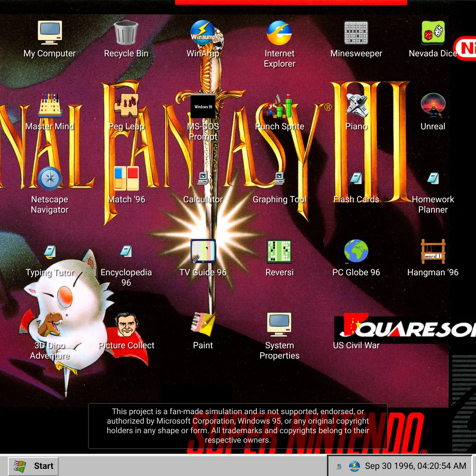Launch the Minesweeper game icon
This screenshot has width=476, height=476.
[356, 33]
